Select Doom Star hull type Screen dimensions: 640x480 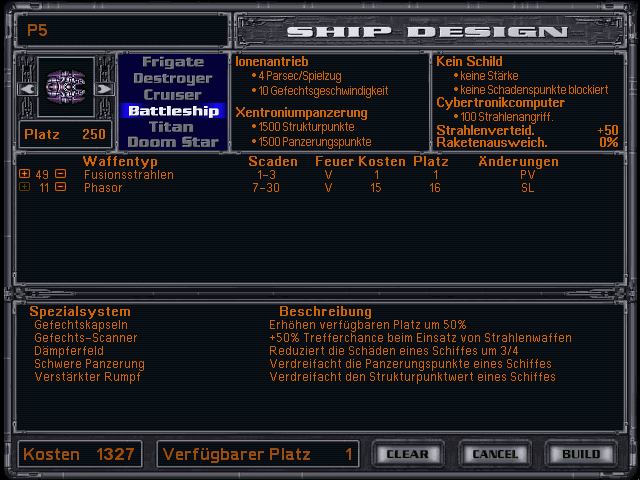(x=172, y=142)
